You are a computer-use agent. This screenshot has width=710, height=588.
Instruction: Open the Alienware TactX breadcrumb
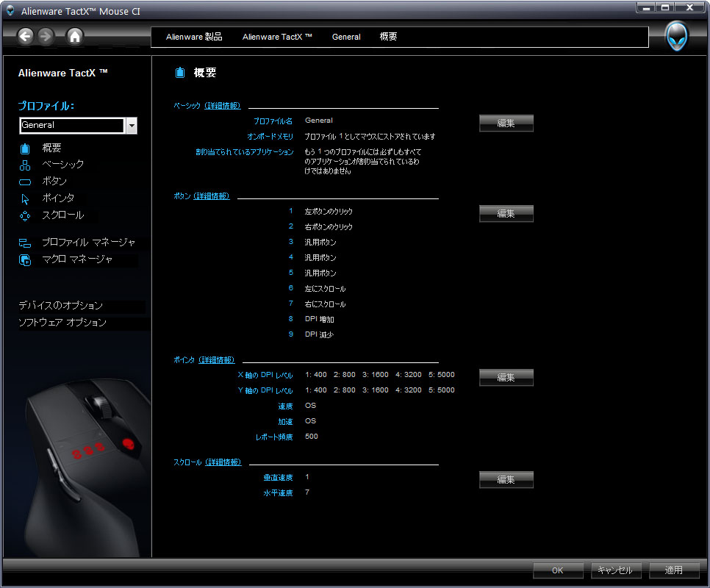point(277,37)
